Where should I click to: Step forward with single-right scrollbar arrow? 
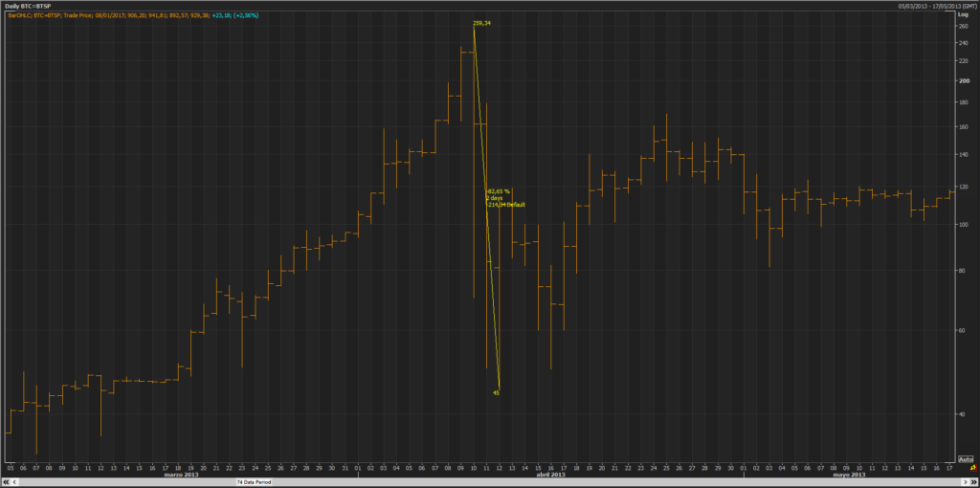pyautogui.click(x=965, y=482)
